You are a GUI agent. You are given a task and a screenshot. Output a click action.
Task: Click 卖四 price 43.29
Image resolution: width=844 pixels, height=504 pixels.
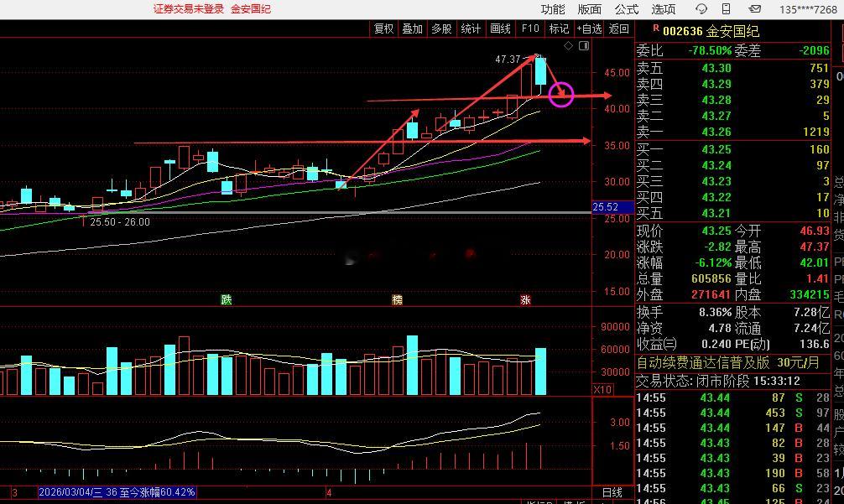pyautogui.click(x=716, y=84)
